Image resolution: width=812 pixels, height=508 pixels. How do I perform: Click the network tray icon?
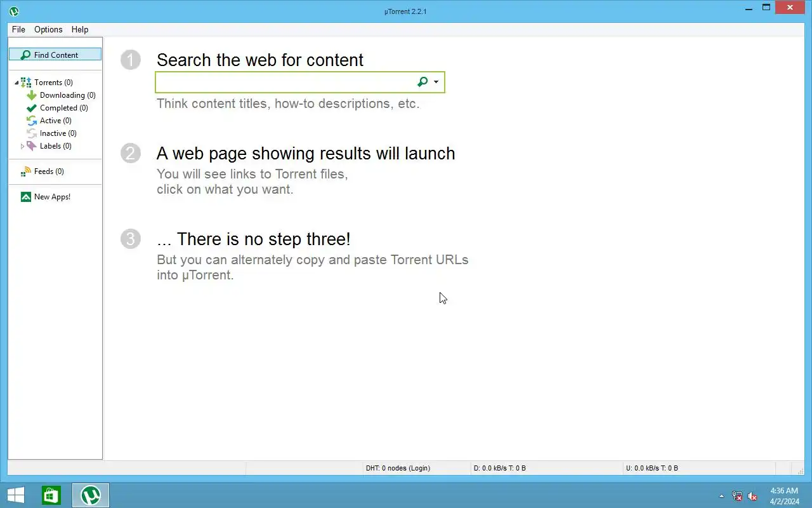(737, 496)
